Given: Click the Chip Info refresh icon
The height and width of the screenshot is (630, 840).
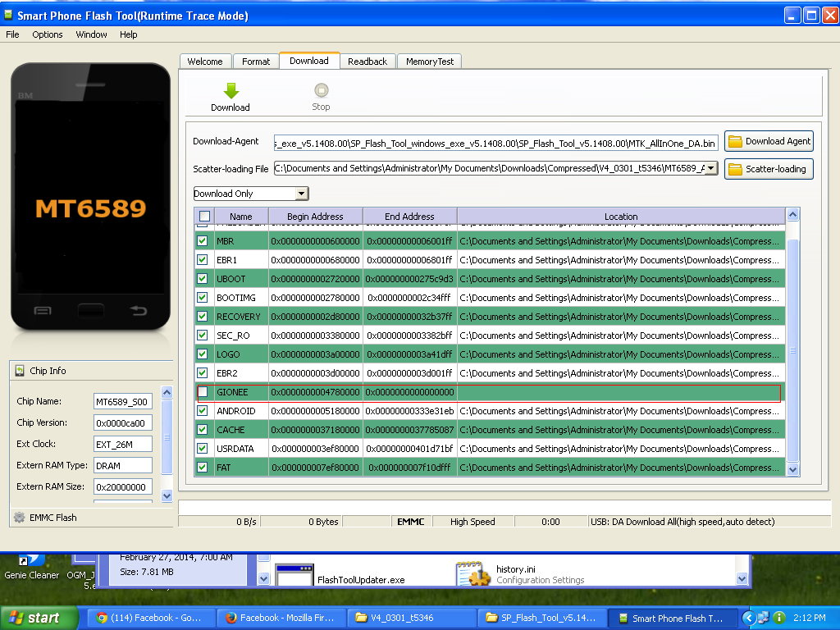Looking at the screenshot, I should pyautogui.click(x=20, y=371).
